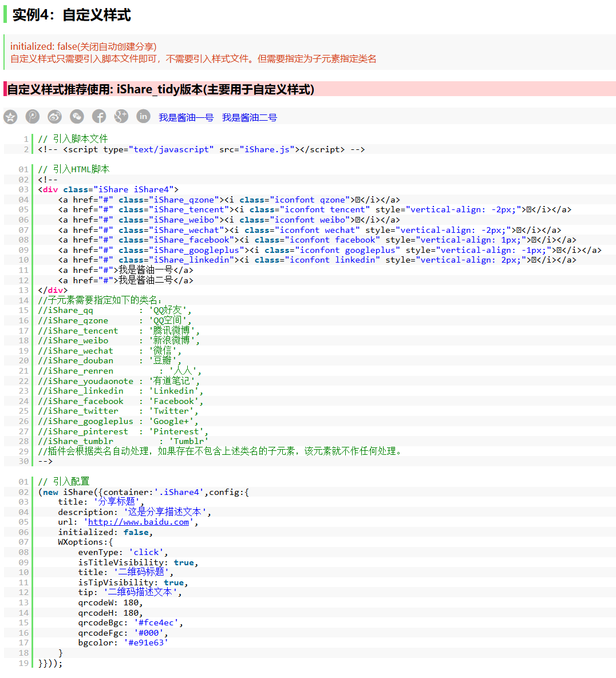Image resolution: width=616 pixels, height=678 pixels.
Task: Click the comment beginning //插件会根据类名自动处理
Action: coord(221,451)
